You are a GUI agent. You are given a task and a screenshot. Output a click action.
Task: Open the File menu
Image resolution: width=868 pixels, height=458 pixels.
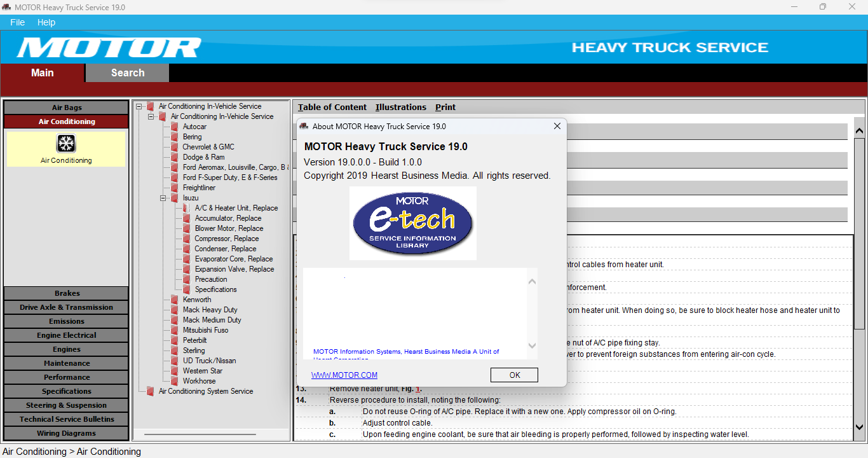[18, 22]
